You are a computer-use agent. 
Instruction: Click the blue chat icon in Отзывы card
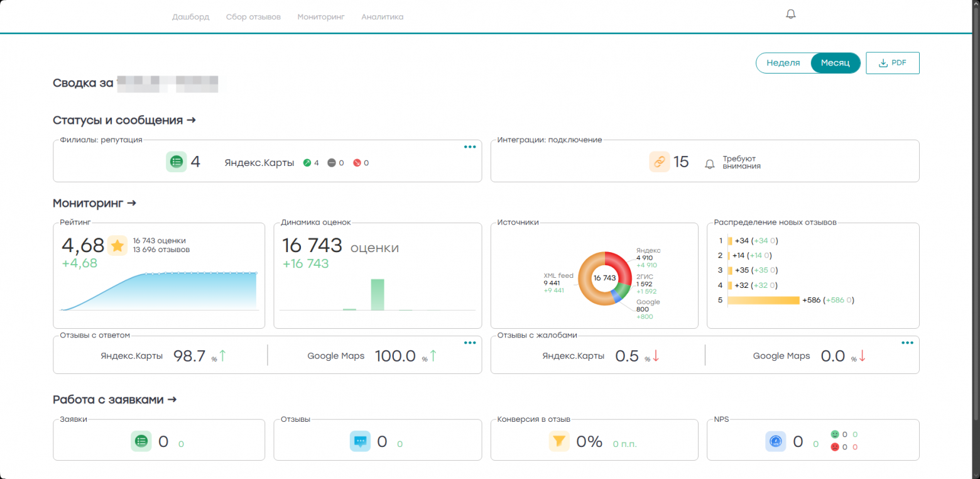tap(361, 441)
